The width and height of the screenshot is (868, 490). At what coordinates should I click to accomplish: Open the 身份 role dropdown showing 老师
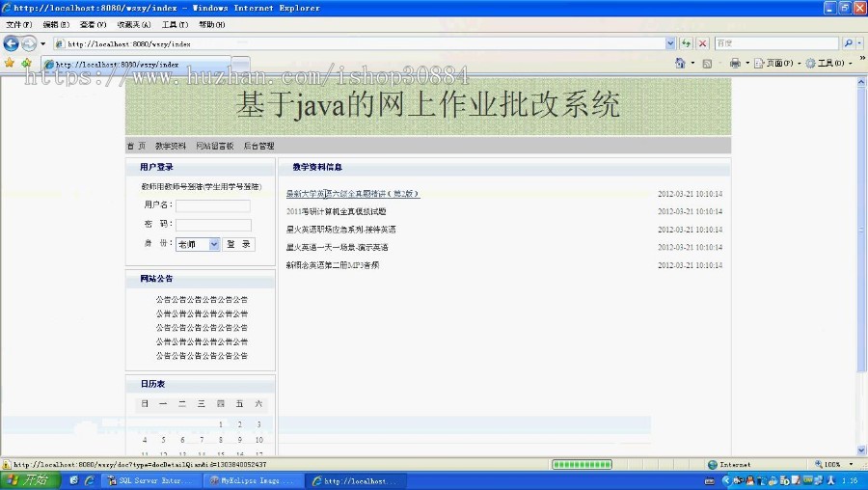198,244
